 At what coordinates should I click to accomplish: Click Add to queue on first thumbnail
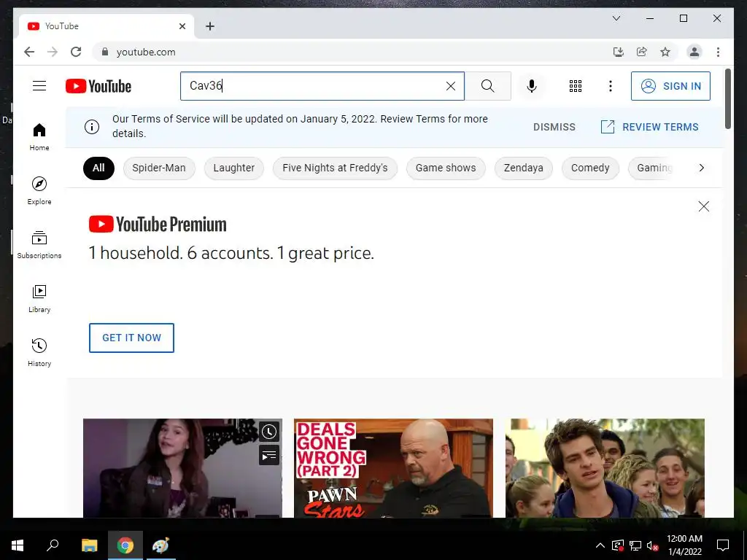click(x=269, y=455)
